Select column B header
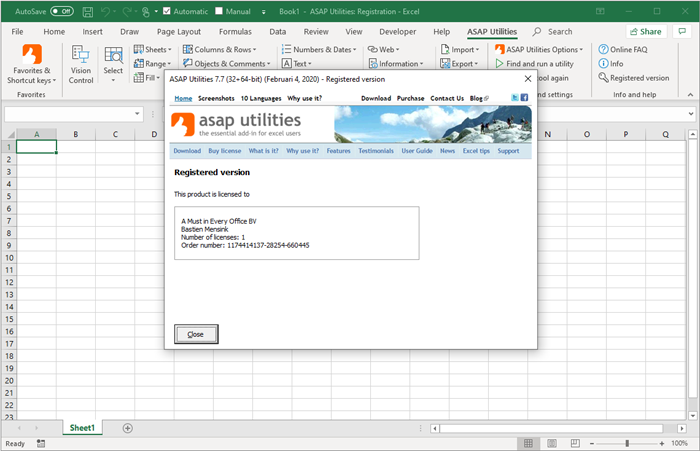This screenshot has height=451, width=700. pos(76,134)
